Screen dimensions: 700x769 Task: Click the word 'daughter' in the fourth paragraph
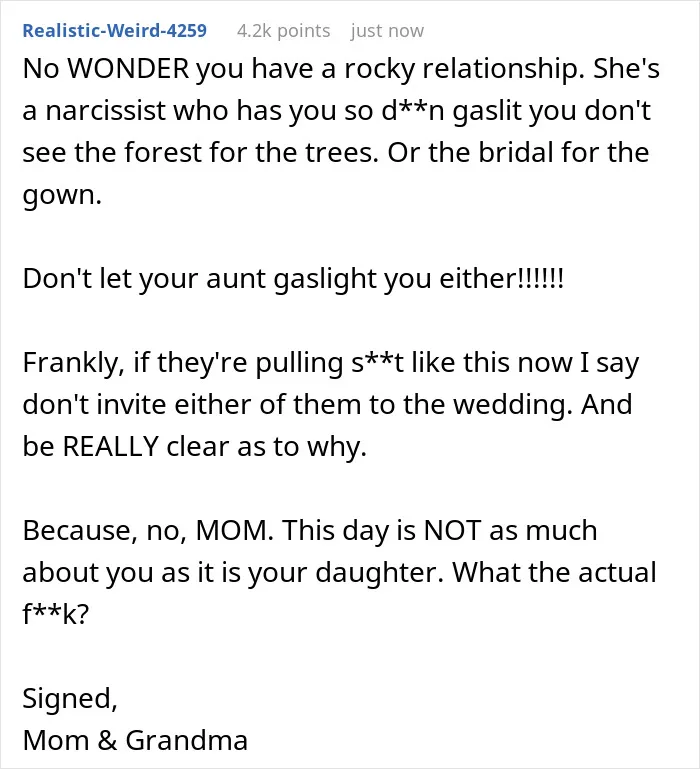coord(379,573)
